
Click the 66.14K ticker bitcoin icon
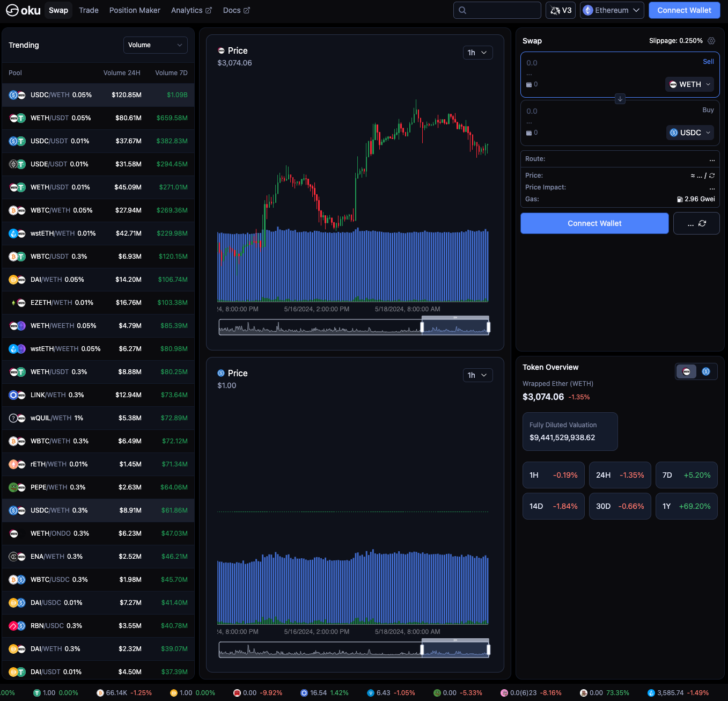(100, 693)
